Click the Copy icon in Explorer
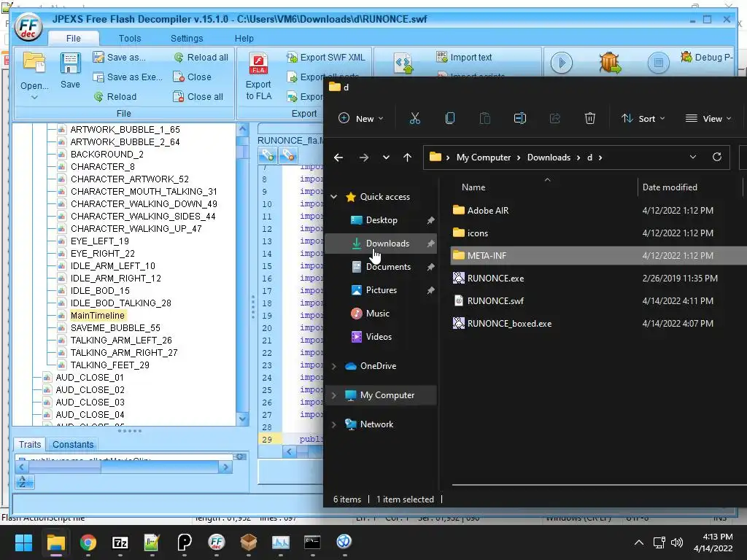747x560 pixels. pyautogui.click(x=449, y=119)
